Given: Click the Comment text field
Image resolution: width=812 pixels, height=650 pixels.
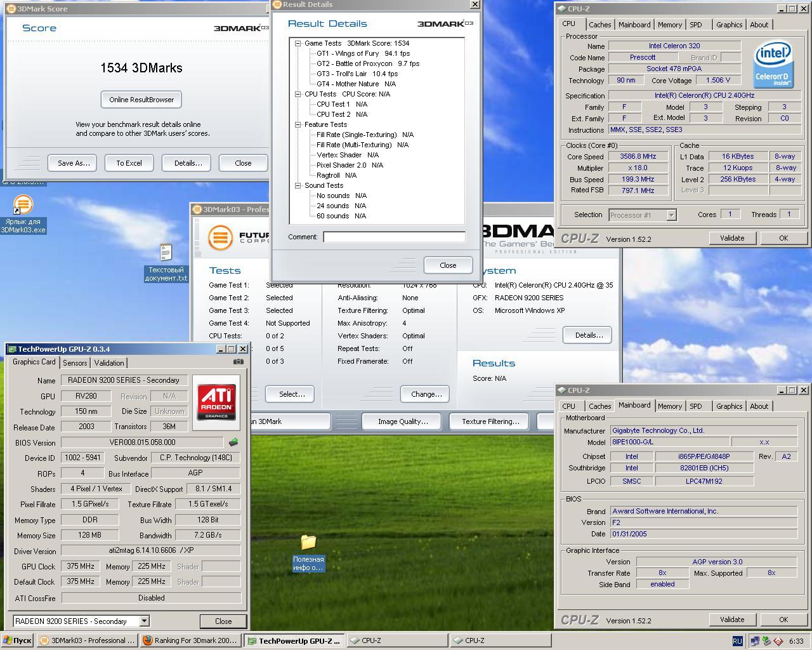Looking at the screenshot, I should 394,237.
